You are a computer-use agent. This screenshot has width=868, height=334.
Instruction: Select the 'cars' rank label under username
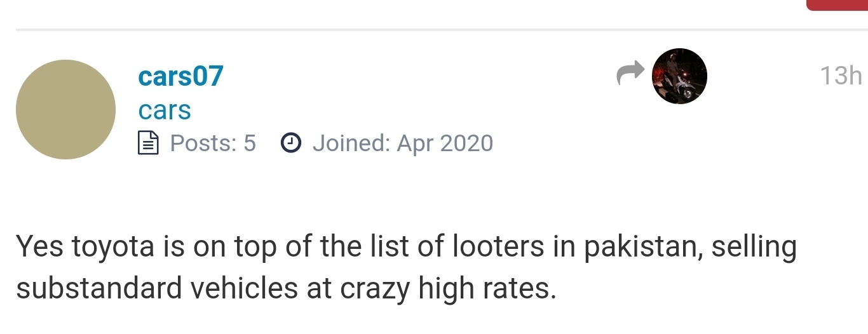(165, 110)
